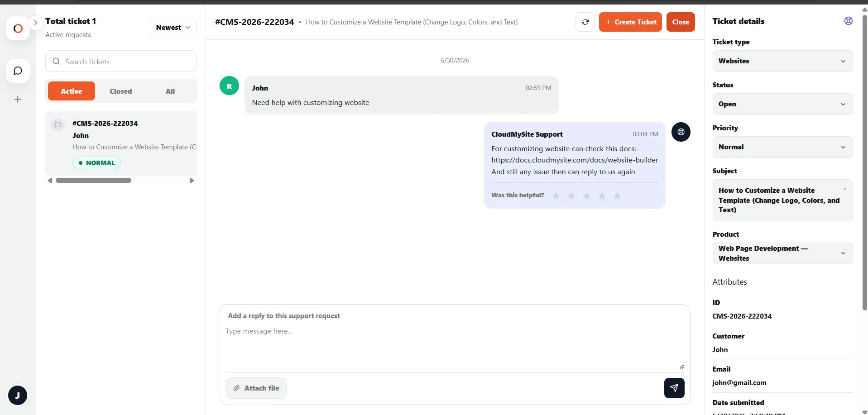
Task: Click the reply message text area
Action: tap(455, 347)
